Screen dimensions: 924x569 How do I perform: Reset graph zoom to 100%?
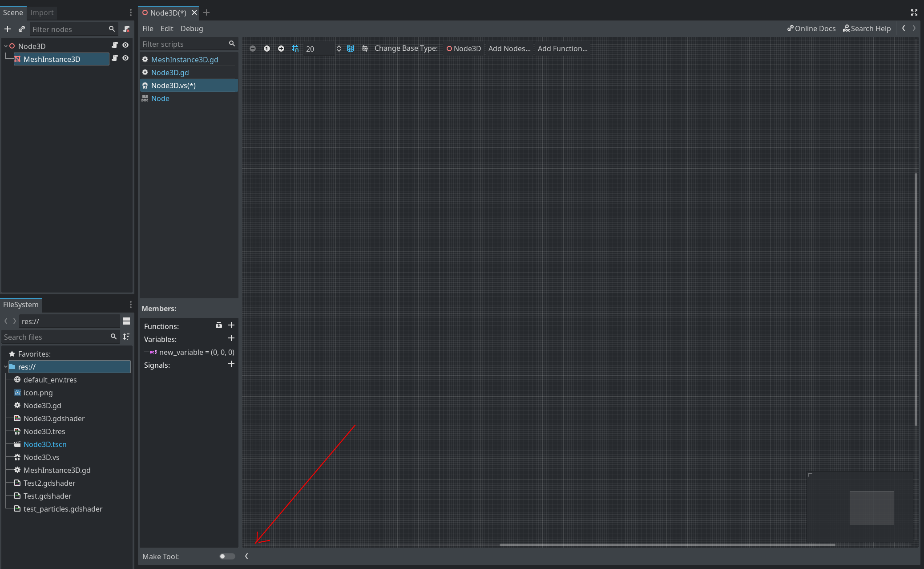[267, 49]
